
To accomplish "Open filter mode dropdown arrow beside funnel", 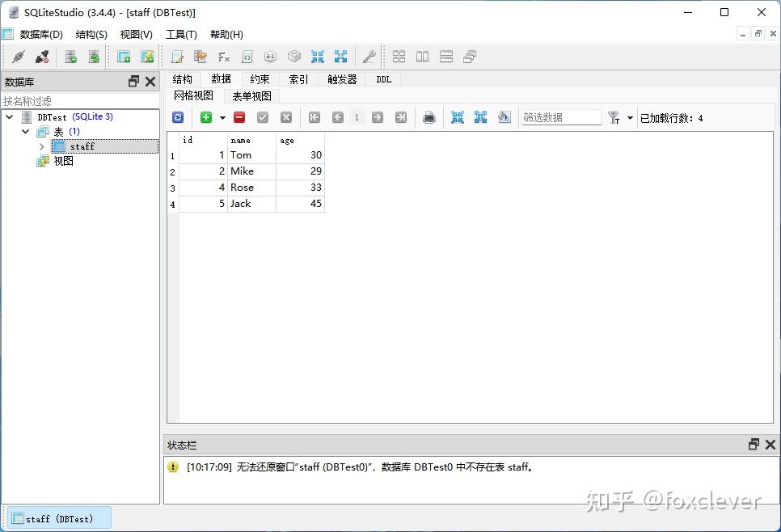I will [x=630, y=118].
